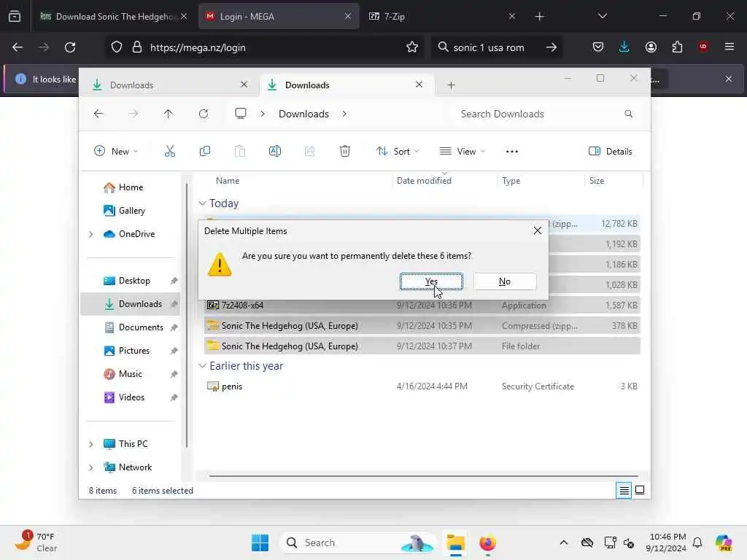
Task: Click the Firefox address bar URL
Action: tap(198, 47)
